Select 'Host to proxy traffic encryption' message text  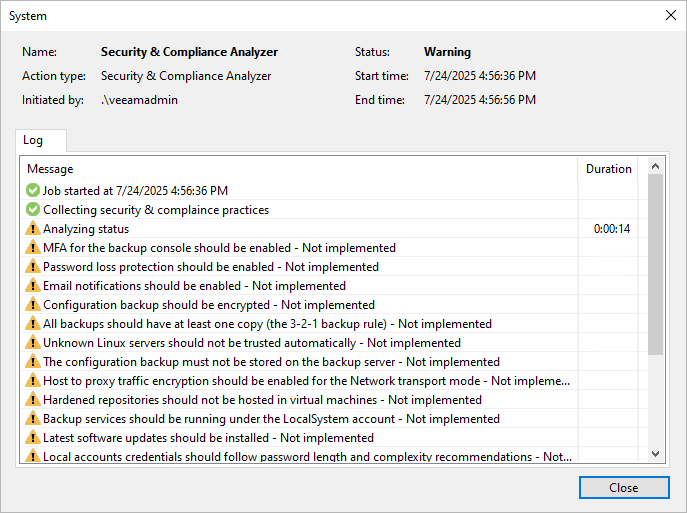click(x=306, y=381)
